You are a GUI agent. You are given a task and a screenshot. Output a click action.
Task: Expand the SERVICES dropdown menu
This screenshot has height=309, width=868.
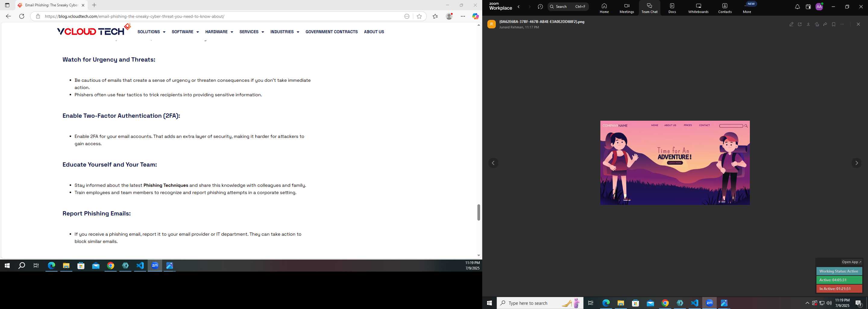coord(252,32)
